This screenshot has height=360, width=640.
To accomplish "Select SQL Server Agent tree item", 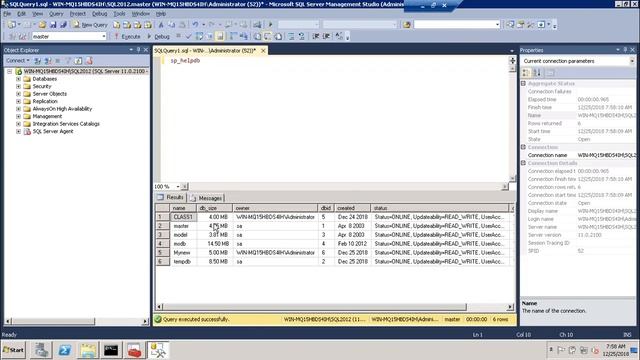I will [x=53, y=131].
